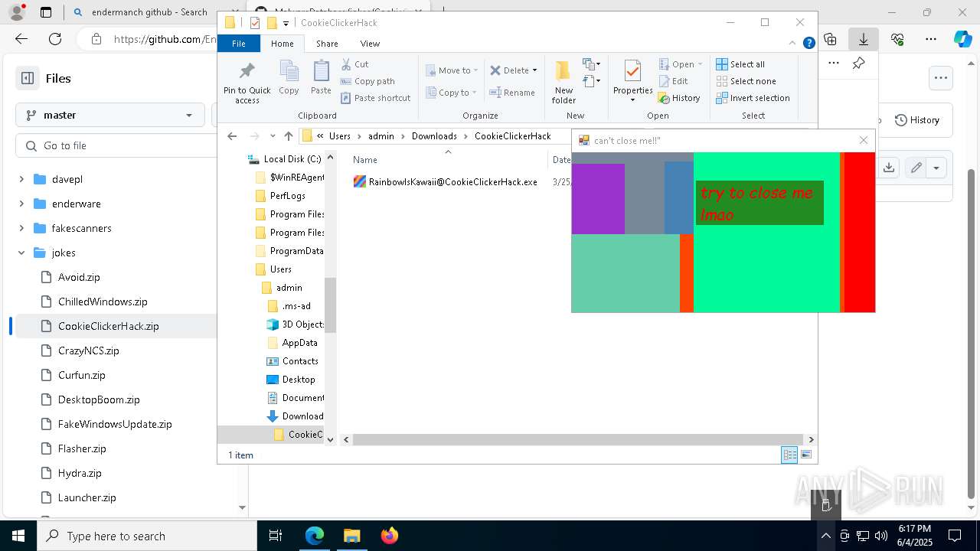
Task: Open master branch dropdown
Action: tap(109, 115)
